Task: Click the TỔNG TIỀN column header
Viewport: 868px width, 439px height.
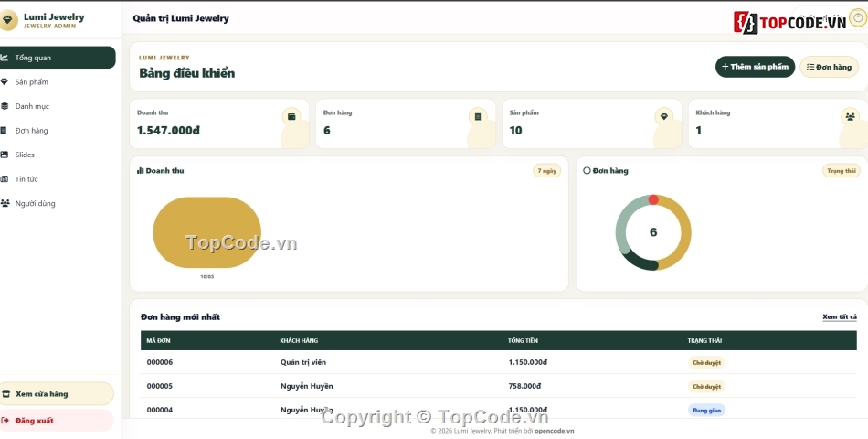Action: tap(524, 341)
